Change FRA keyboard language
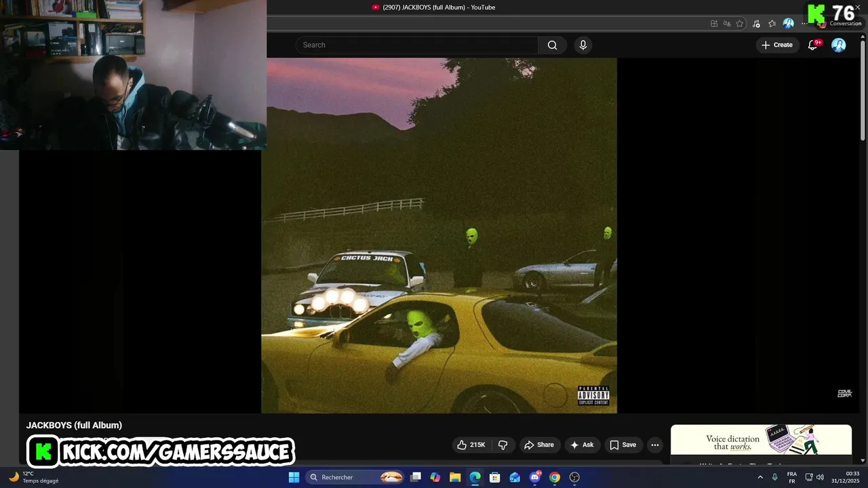Viewport: 868px width, 488px height. tap(792, 477)
